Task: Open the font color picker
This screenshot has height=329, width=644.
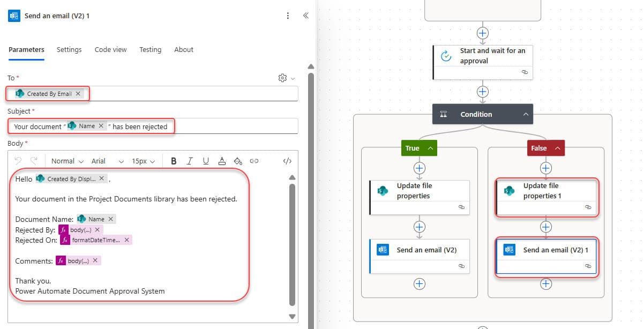Action: (222, 161)
